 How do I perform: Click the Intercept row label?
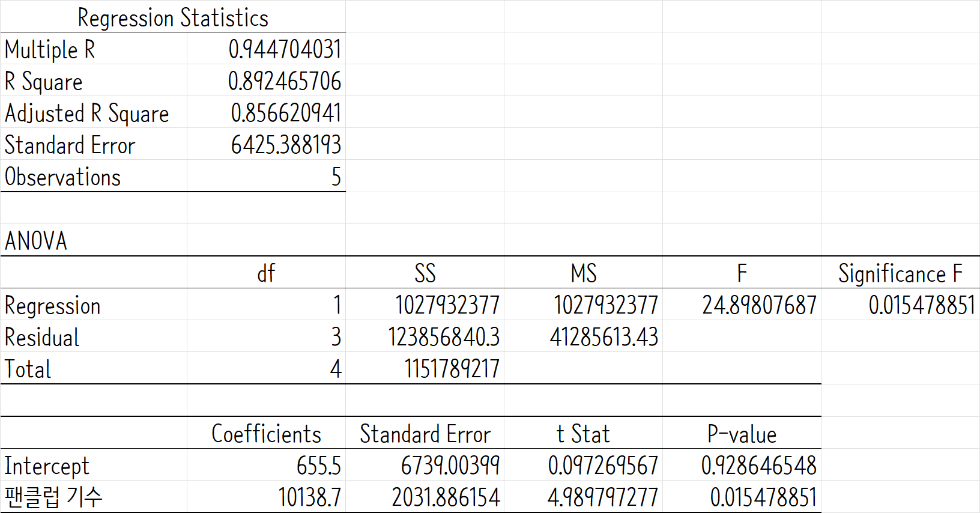click(x=47, y=466)
